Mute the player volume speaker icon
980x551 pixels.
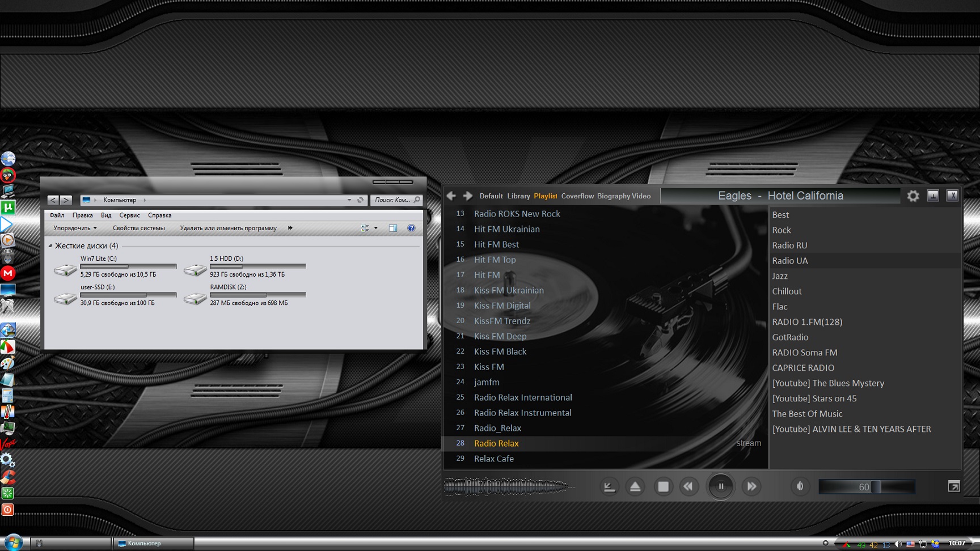click(800, 486)
